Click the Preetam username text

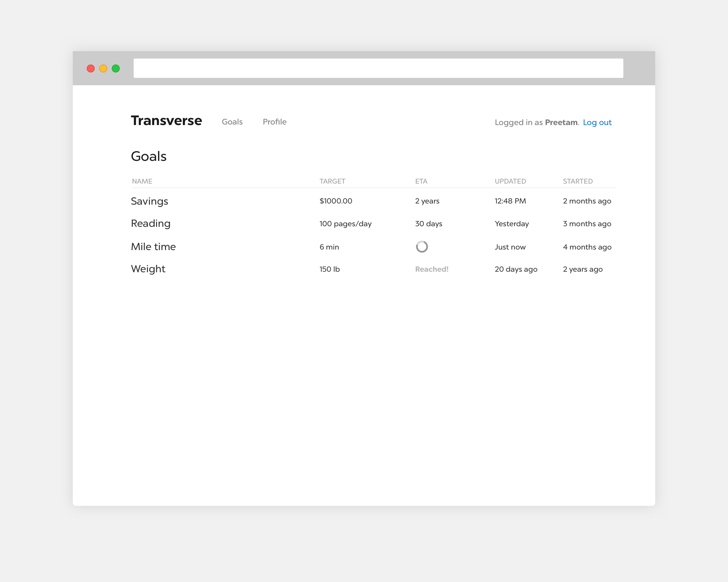pos(561,122)
